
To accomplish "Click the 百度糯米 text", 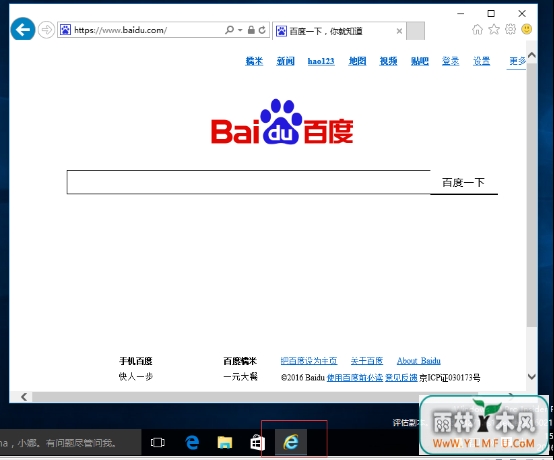I will (240, 361).
